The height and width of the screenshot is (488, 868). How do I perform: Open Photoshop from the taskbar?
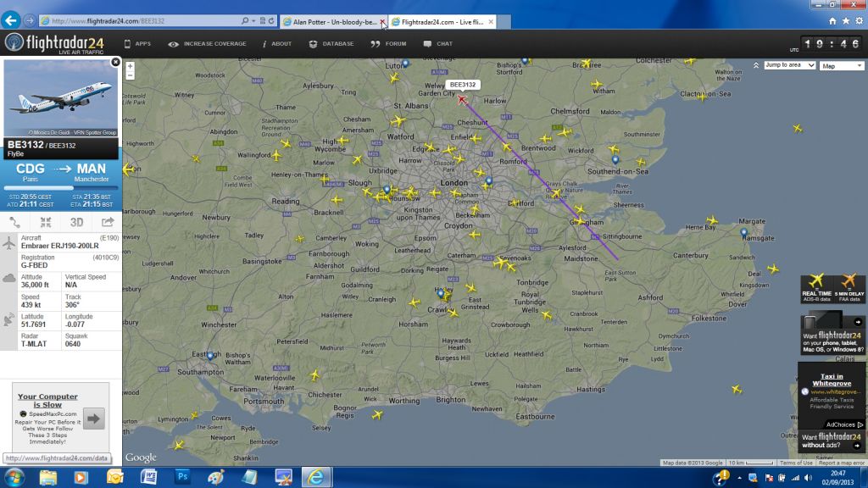[x=182, y=477]
